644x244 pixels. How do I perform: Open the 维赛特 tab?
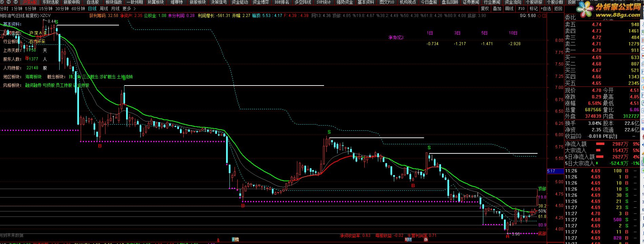(177, 2)
